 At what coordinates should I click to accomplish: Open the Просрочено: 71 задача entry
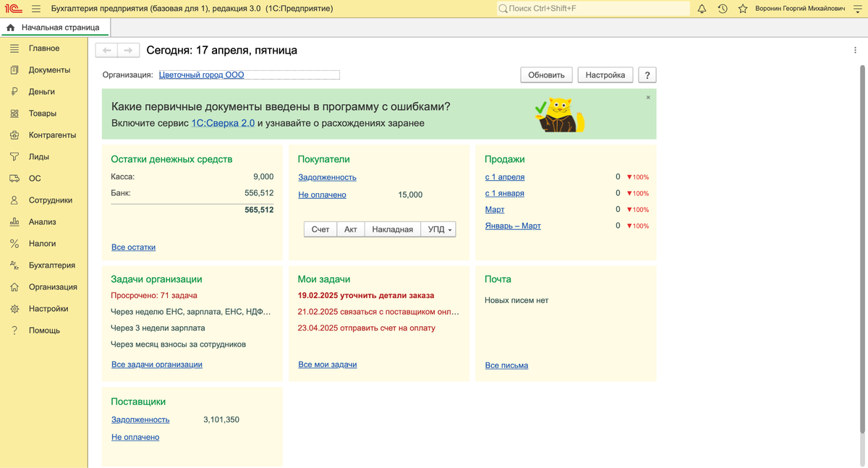click(154, 295)
